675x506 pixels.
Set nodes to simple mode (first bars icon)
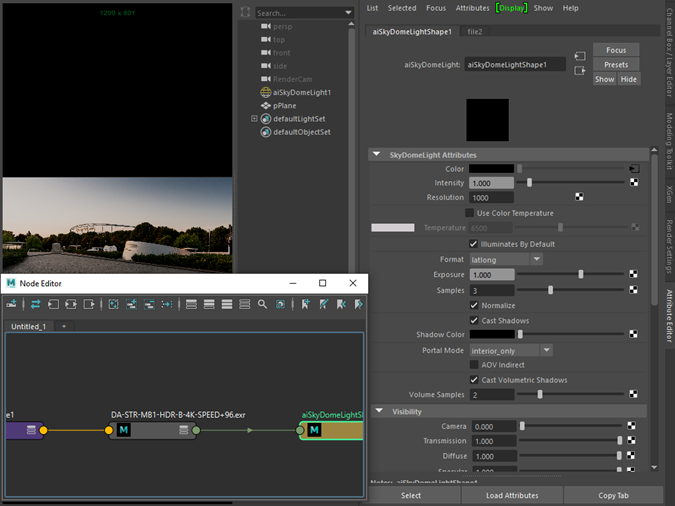coord(191,304)
